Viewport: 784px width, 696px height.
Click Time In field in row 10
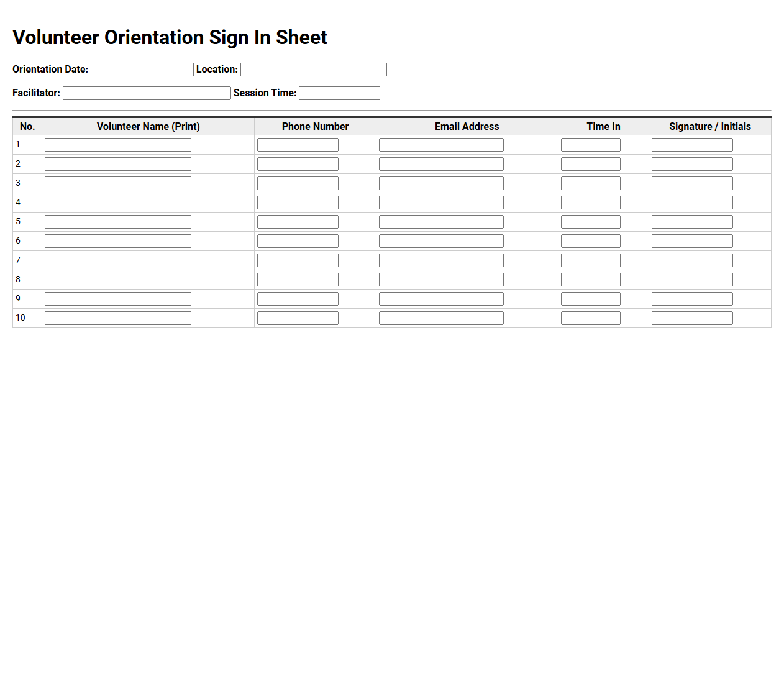coord(591,318)
